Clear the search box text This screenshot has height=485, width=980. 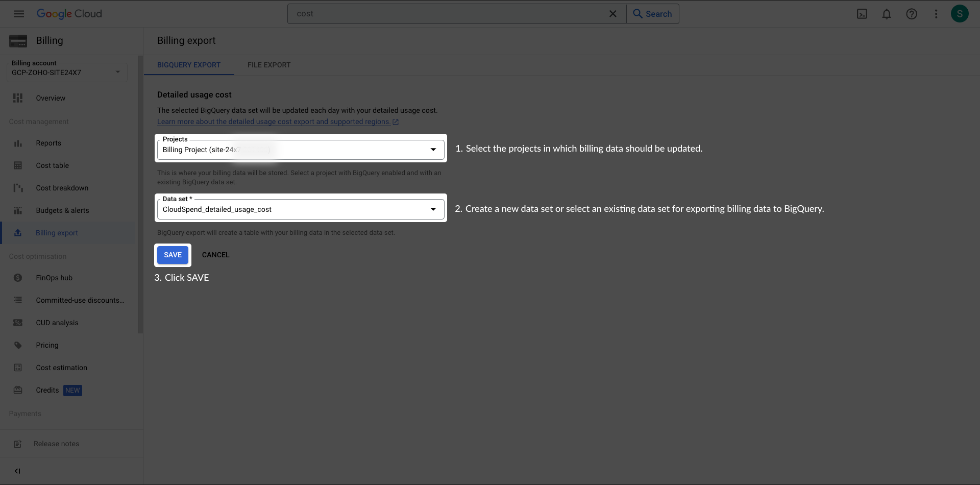click(x=613, y=14)
